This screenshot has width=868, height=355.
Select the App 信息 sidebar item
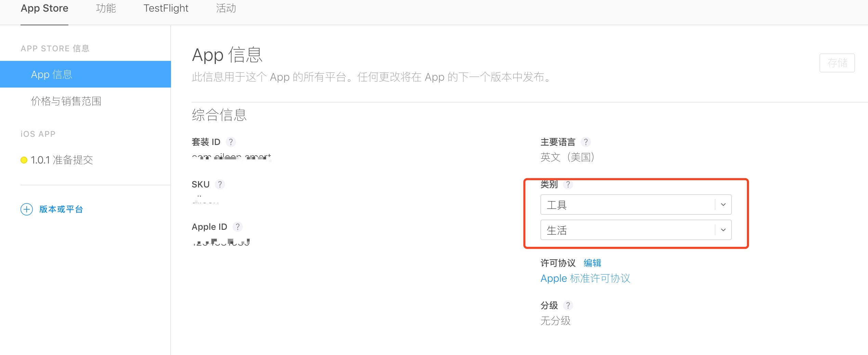click(51, 75)
